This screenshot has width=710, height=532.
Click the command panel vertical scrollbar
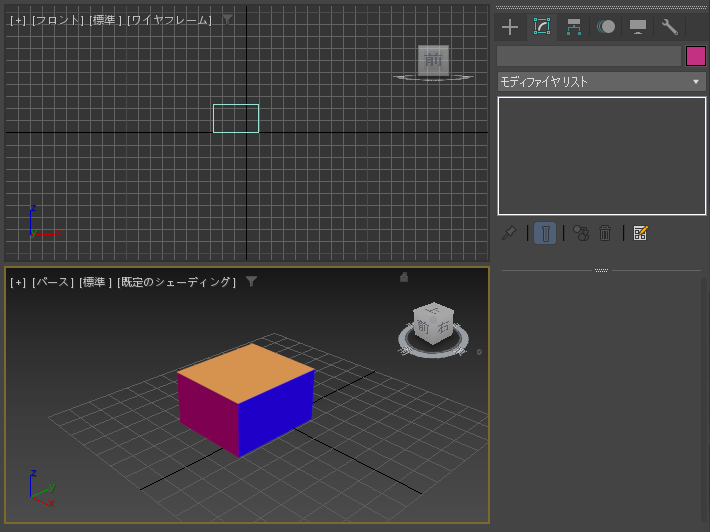coord(704,398)
